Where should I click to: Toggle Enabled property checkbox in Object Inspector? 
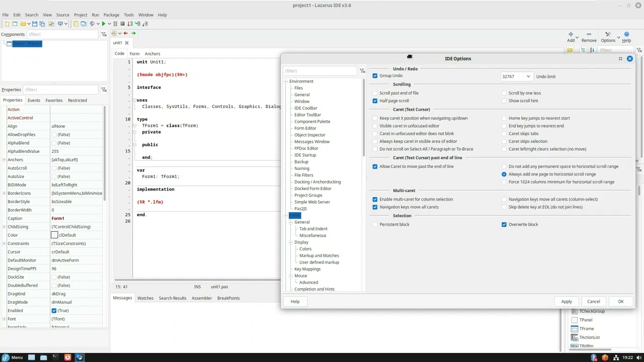coord(54,311)
